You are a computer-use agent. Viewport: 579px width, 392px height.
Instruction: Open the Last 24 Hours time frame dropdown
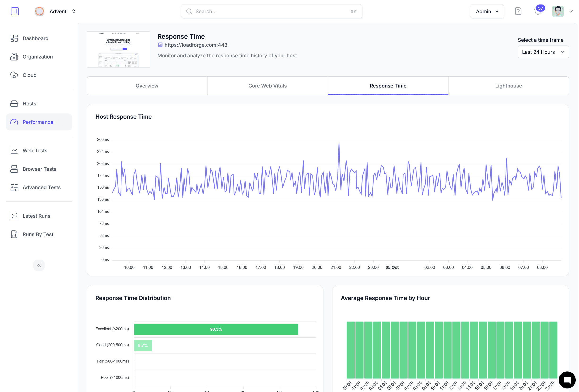[543, 52]
